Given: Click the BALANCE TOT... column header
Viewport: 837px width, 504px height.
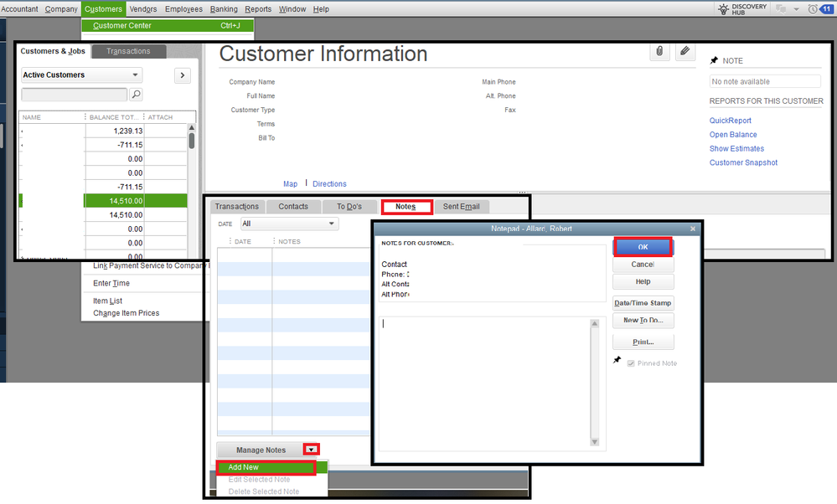Looking at the screenshot, I should [114, 117].
